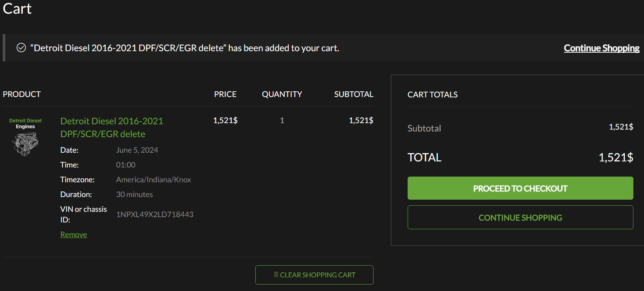Click the PRICE column header
This screenshot has width=644, height=291.
(225, 94)
